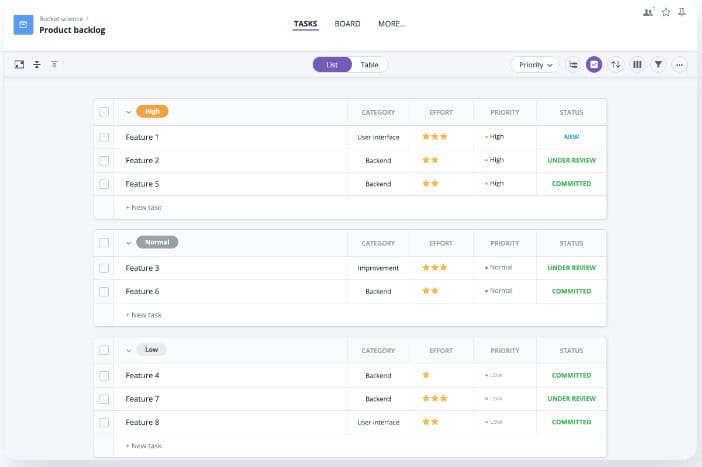Collapse the High priority group

click(x=128, y=112)
